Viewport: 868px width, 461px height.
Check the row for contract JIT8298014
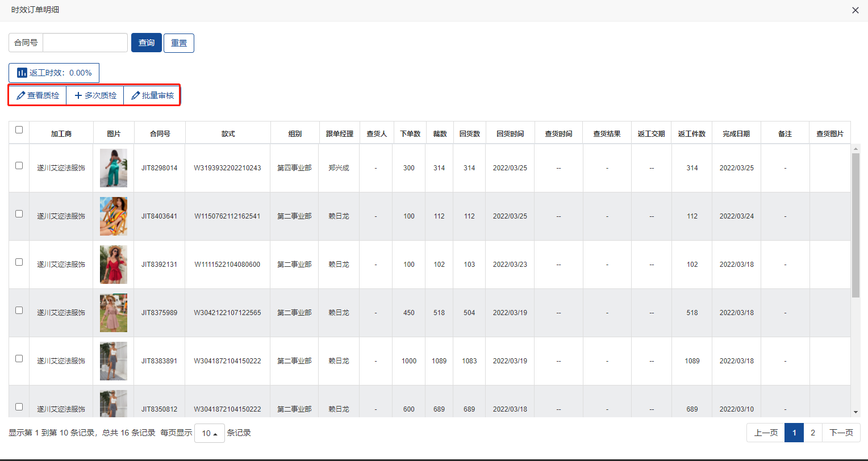pos(19,166)
